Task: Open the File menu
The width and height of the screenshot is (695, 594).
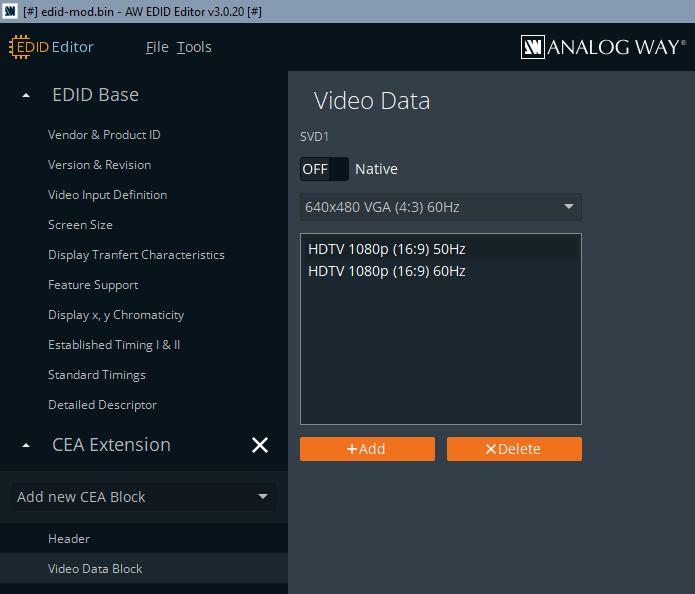Action: (x=157, y=47)
